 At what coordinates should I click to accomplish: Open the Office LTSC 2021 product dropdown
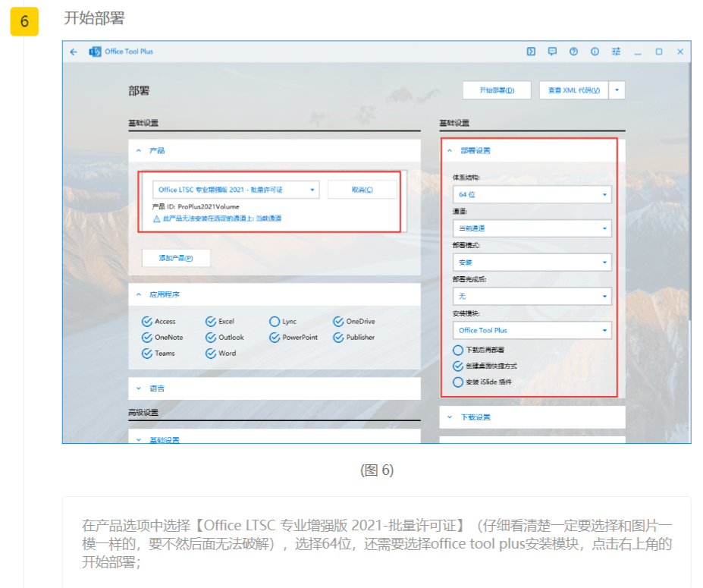[236, 190]
